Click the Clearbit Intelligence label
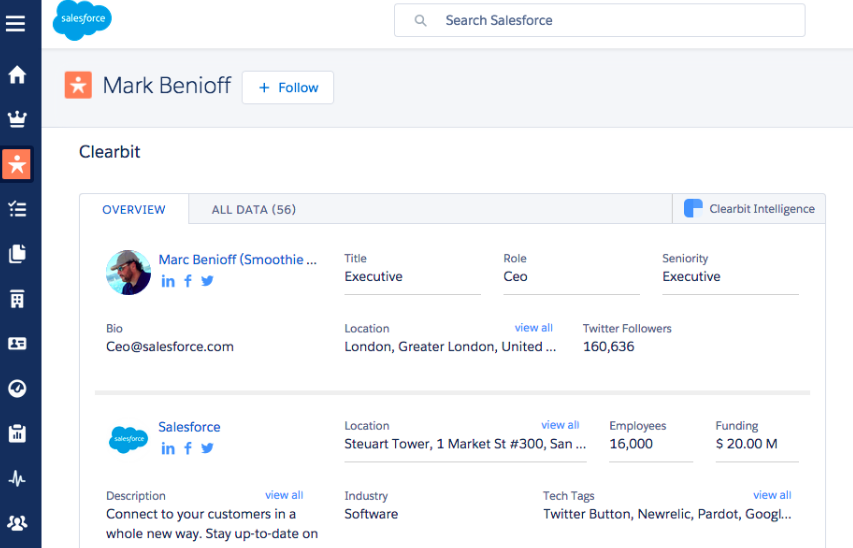Screen dimensions: 853x548 pyautogui.click(x=762, y=209)
